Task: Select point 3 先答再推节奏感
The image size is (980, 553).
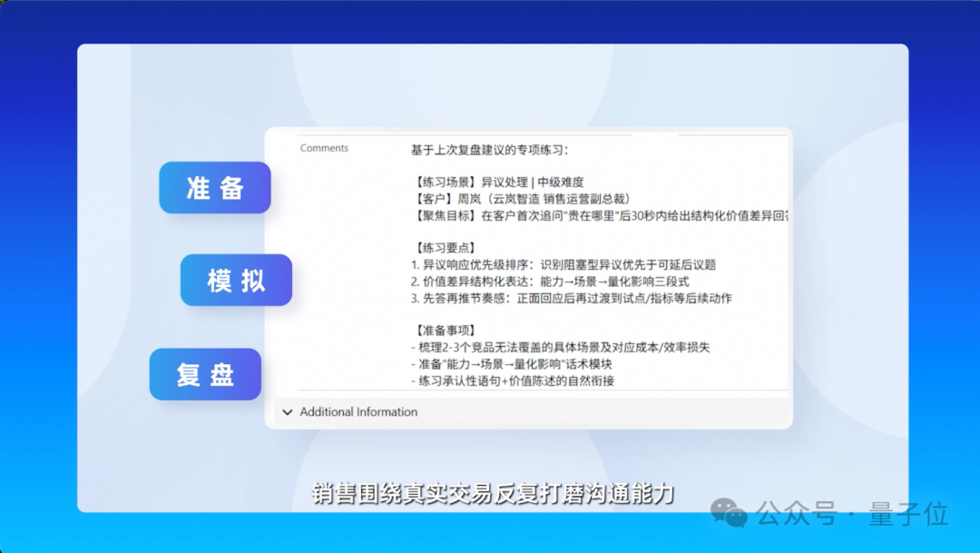Action: (x=572, y=299)
